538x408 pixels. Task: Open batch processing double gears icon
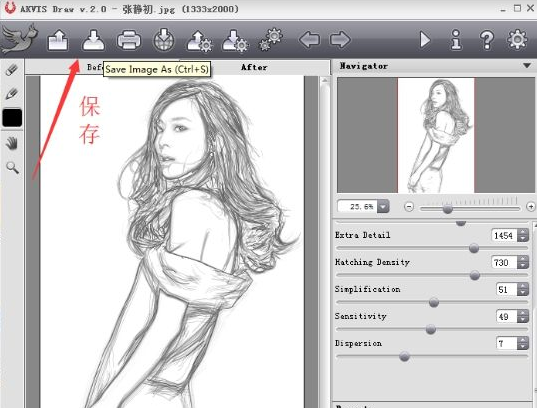[x=271, y=40]
